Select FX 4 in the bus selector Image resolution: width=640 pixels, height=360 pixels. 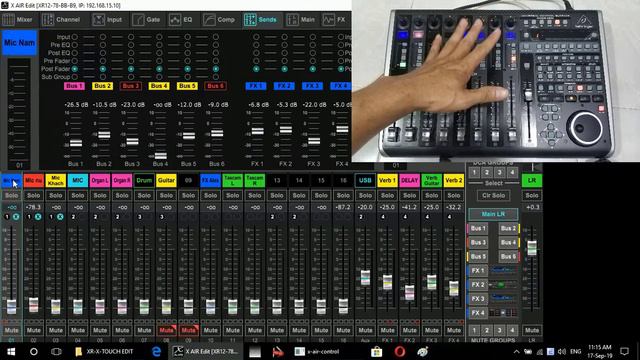click(478, 313)
